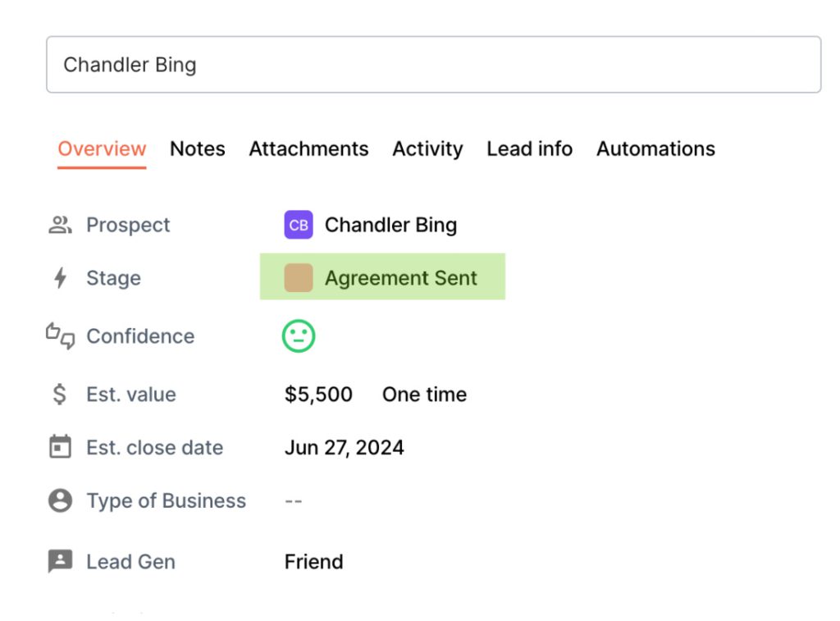Select the green confidence smiley face

tap(299, 336)
